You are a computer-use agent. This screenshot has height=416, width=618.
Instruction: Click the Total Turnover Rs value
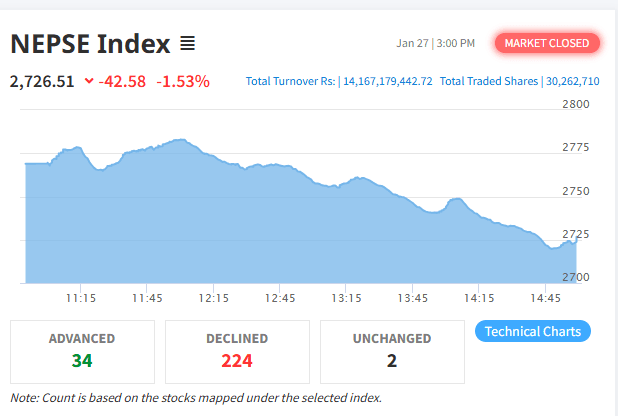point(387,82)
